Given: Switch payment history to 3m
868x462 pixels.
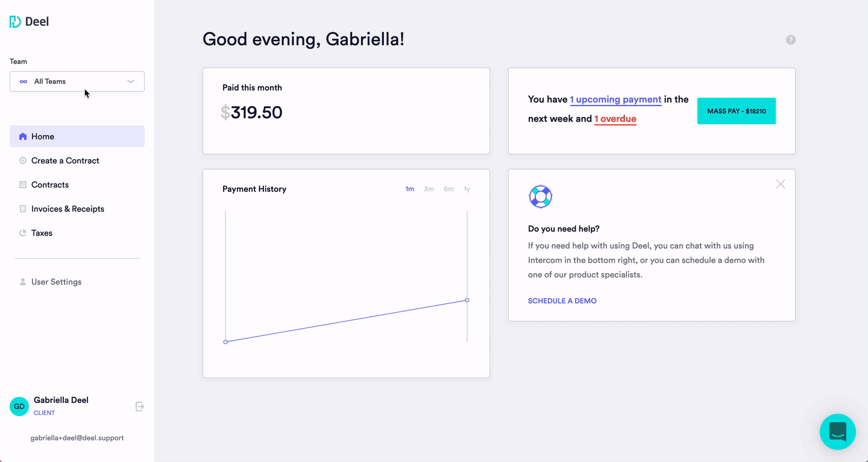Looking at the screenshot, I should pos(429,189).
